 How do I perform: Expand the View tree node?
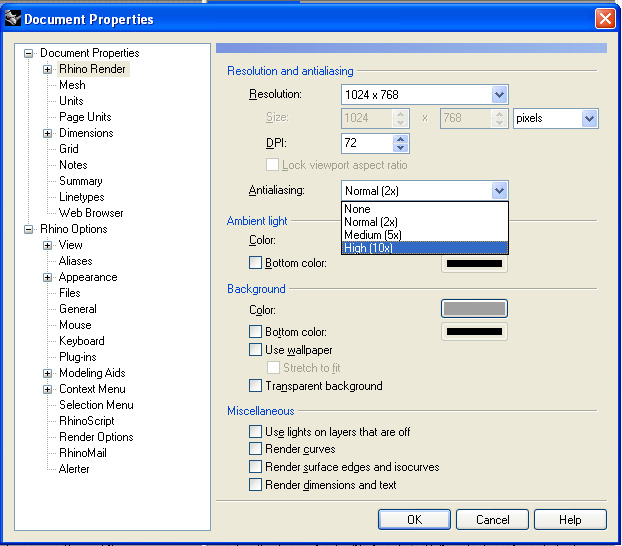tap(48, 245)
